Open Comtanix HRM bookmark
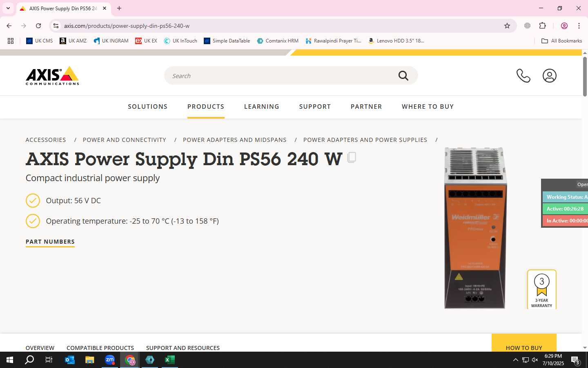This screenshot has height=368, width=588. [x=278, y=41]
